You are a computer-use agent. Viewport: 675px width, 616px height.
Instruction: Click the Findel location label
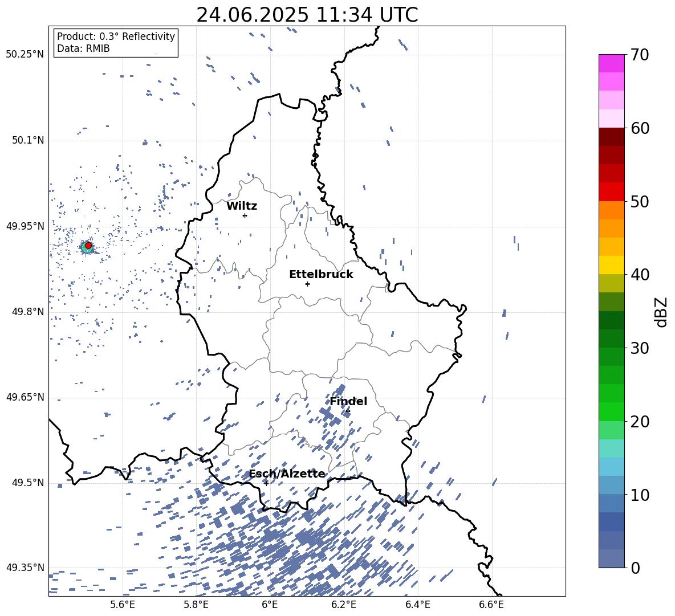click(x=348, y=401)
